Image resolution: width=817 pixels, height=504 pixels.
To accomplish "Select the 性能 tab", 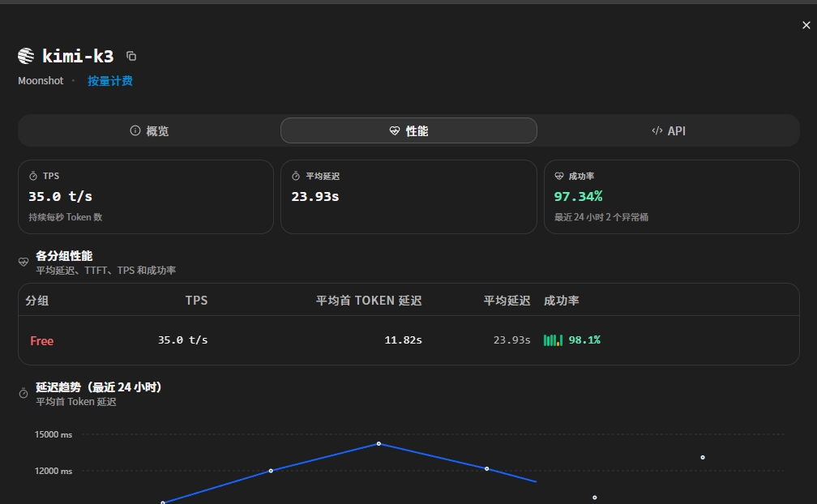I will click(408, 130).
